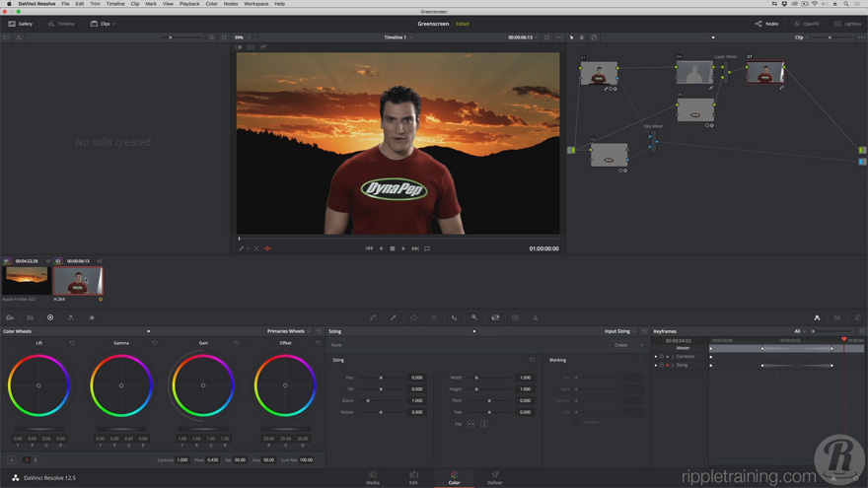Open the Info panel icon
The image size is (868, 488).
click(x=857, y=317)
